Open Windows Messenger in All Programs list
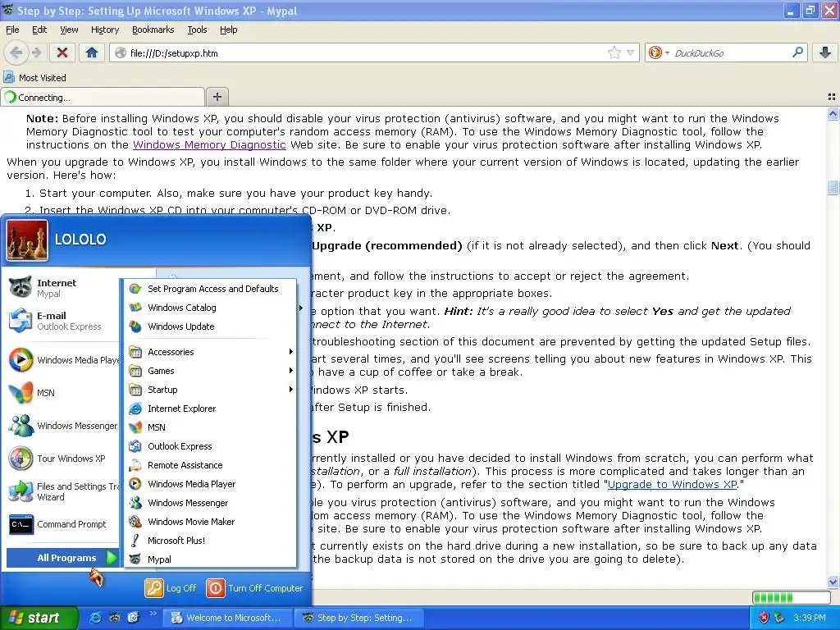The image size is (840, 630). point(211,503)
